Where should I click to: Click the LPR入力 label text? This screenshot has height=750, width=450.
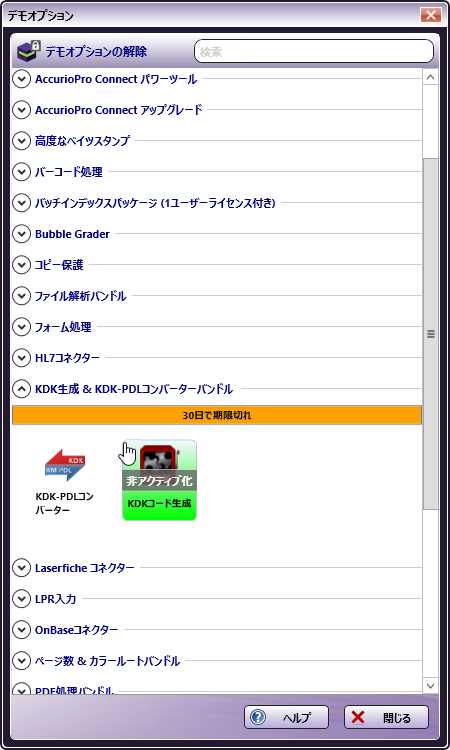(55, 598)
